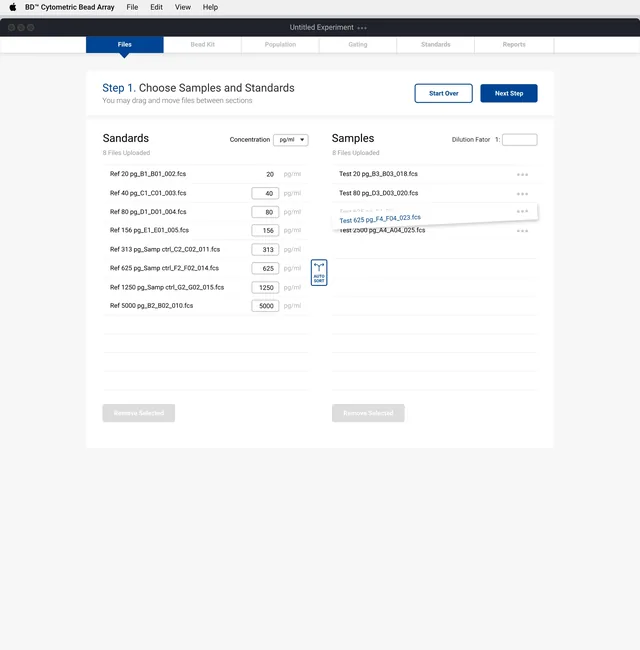This screenshot has width=640, height=650.
Task: Switch to the Gating tab
Action: pyautogui.click(x=358, y=44)
